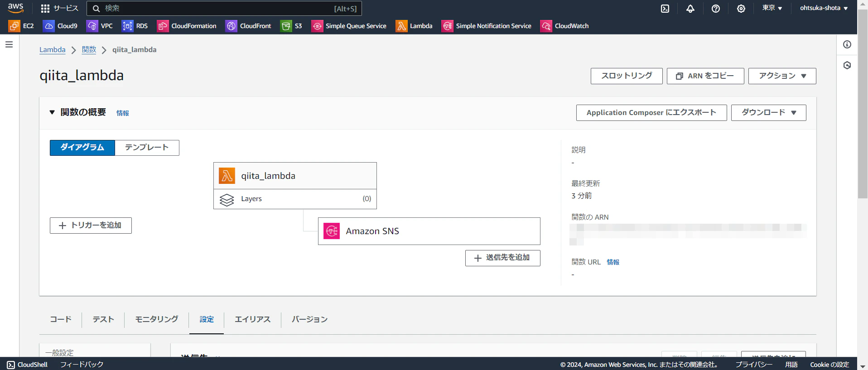Open the info panel icon on right
Viewport: 868px width, 370px height.
click(x=847, y=44)
